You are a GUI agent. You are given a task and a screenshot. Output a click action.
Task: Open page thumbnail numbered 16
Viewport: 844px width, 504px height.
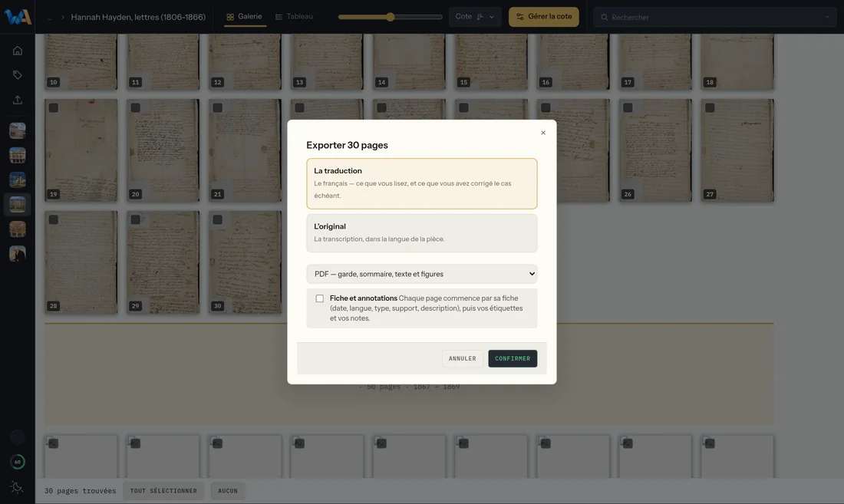(573, 61)
